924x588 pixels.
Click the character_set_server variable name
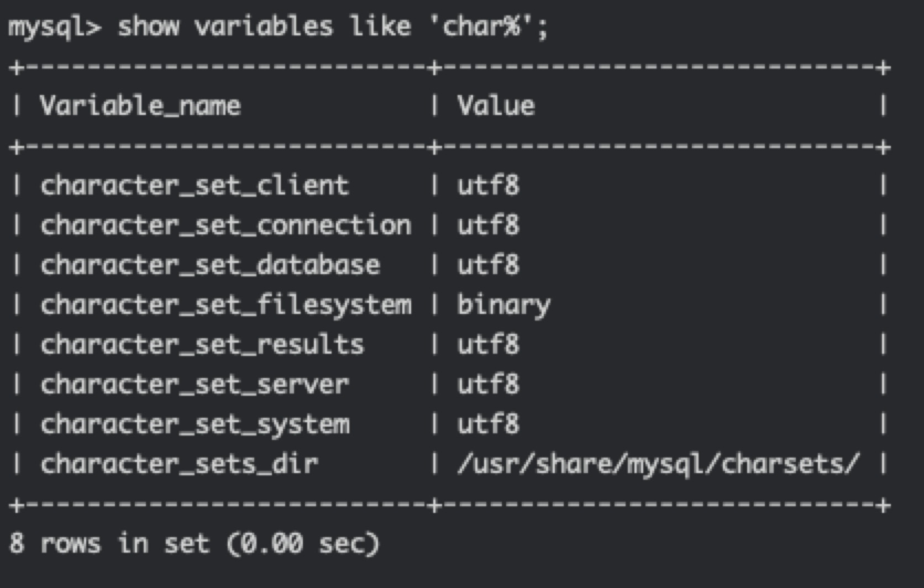(195, 384)
